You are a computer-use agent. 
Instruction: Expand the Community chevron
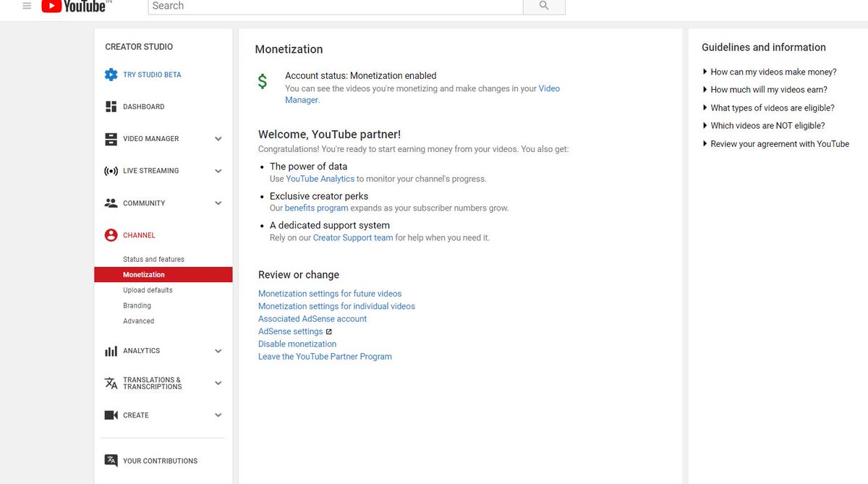(218, 203)
